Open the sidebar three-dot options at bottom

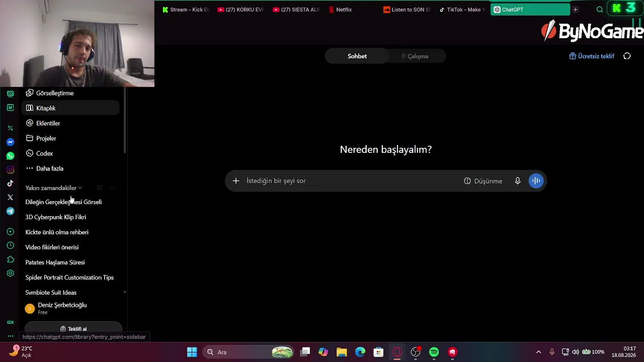pyautogui.click(x=10, y=336)
